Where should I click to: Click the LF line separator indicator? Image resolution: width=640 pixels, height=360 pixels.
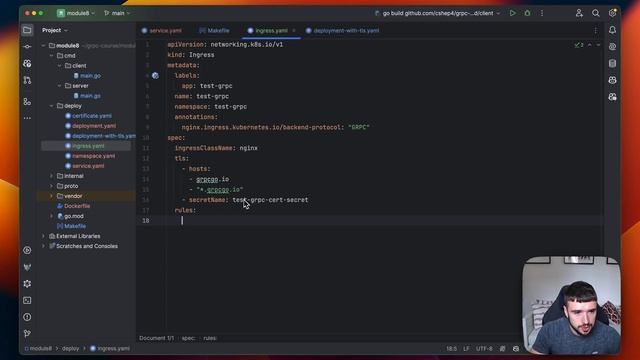[x=466, y=349]
